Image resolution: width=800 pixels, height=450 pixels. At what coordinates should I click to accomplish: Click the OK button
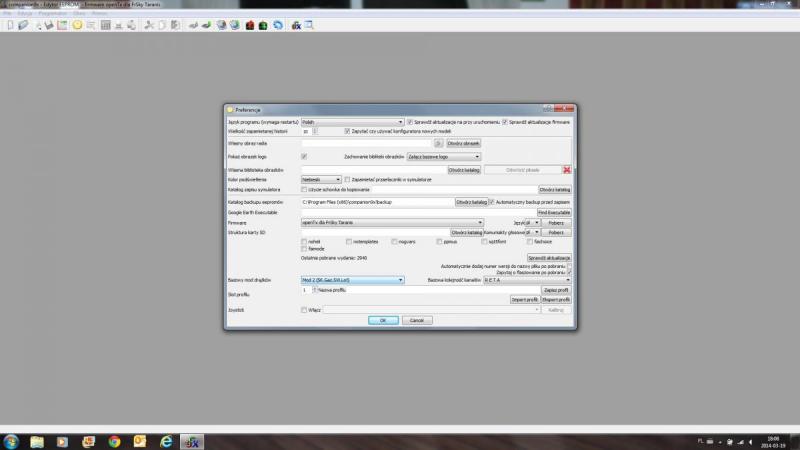(x=383, y=320)
